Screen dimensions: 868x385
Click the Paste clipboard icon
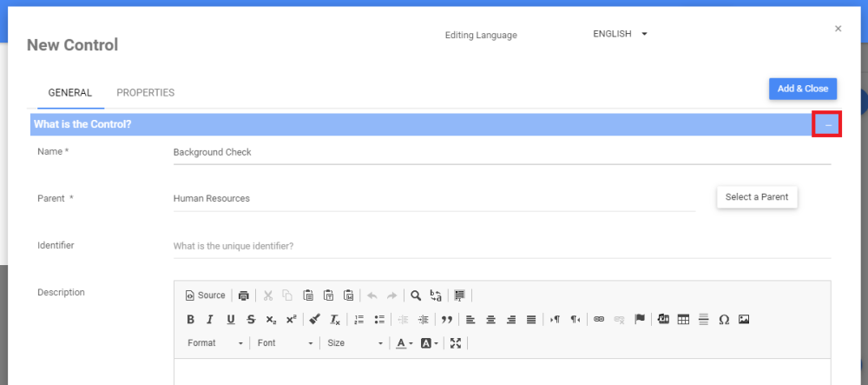pos(308,295)
